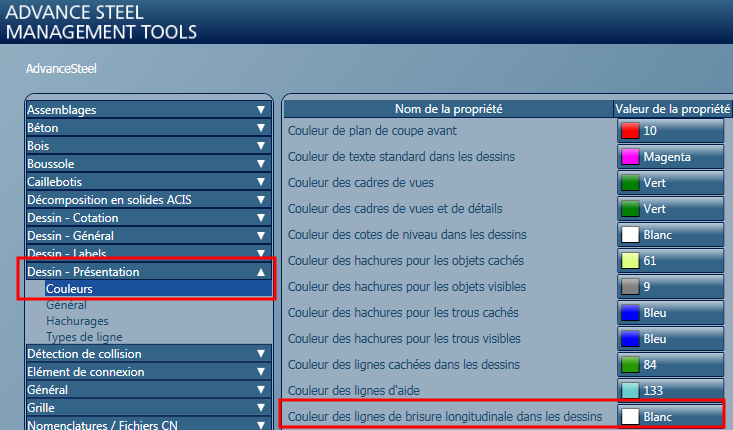Open the Boussole category label

pyautogui.click(x=50, y=164)
